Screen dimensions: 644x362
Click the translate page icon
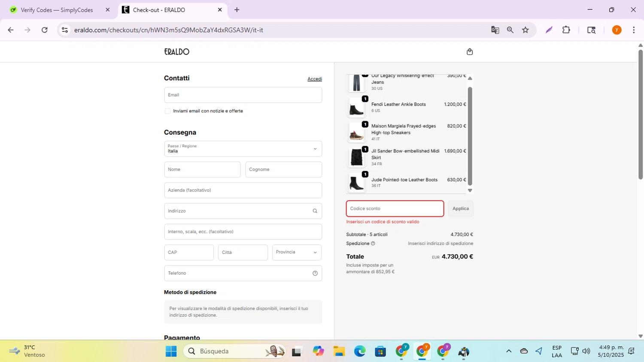[495, 30]
